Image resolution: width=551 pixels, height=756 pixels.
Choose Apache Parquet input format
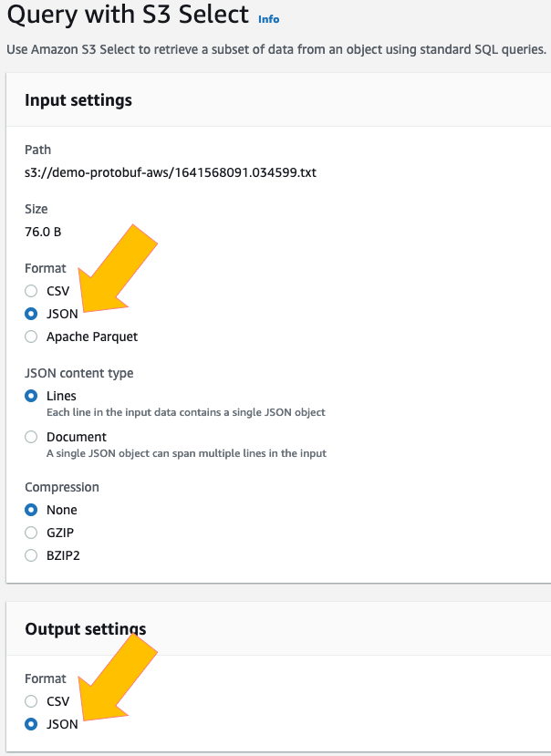coord(31,337)
